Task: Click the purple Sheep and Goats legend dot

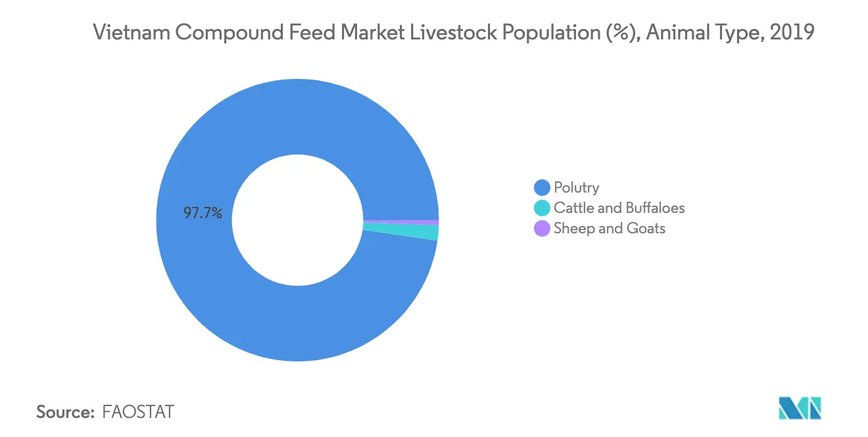Action: point(542,229)
